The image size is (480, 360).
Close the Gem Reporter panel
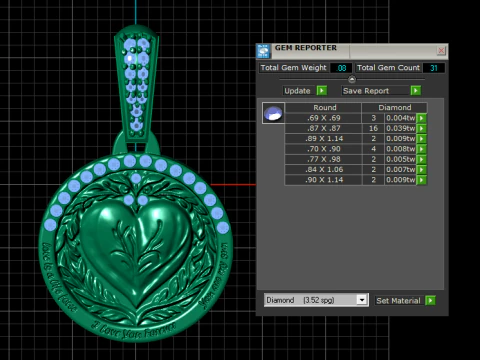pyautogui.click(x=441, y=50)
